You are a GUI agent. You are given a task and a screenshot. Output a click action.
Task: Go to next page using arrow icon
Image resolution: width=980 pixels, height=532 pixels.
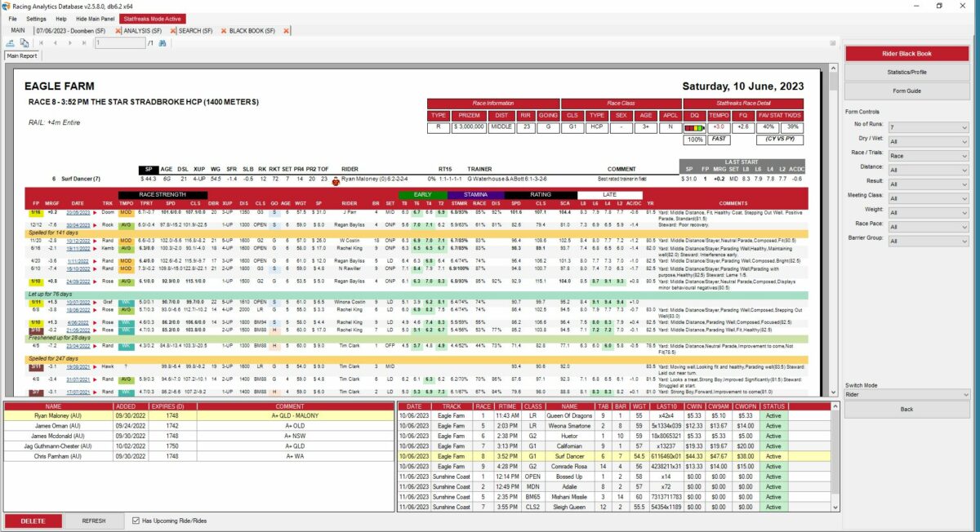[70, 42]
